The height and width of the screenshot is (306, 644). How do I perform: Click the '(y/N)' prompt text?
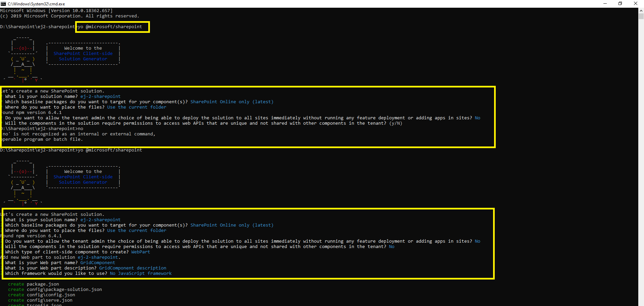click(395, 123)
